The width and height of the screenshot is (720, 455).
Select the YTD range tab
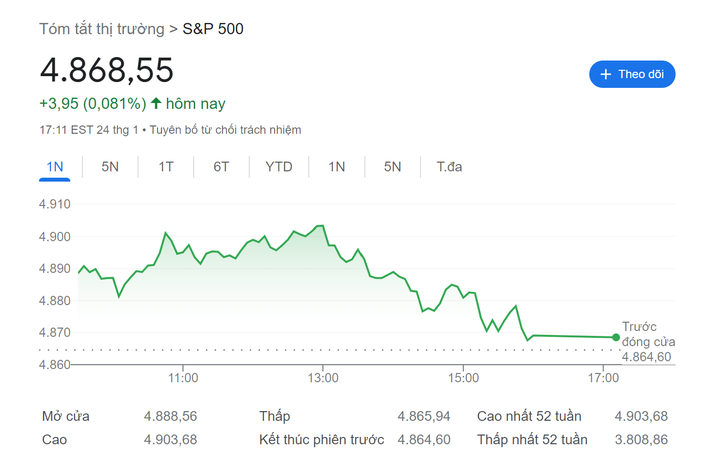click(278, 166)
